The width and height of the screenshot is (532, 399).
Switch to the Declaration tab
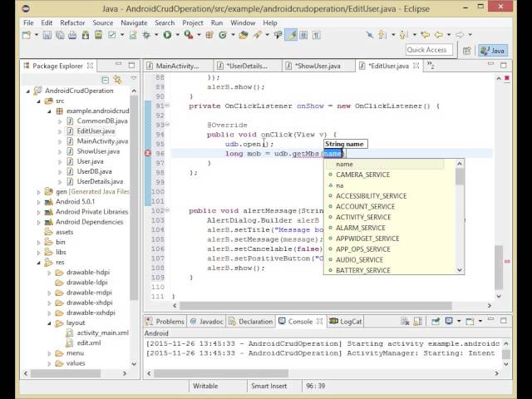tap(251, 322)
